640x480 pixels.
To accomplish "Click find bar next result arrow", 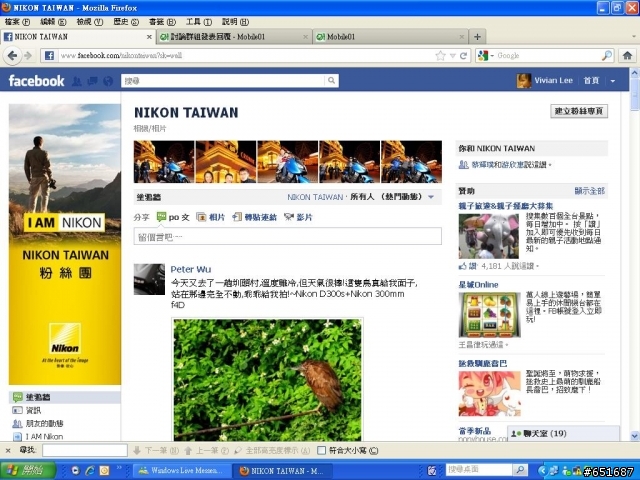I will 156,451.
